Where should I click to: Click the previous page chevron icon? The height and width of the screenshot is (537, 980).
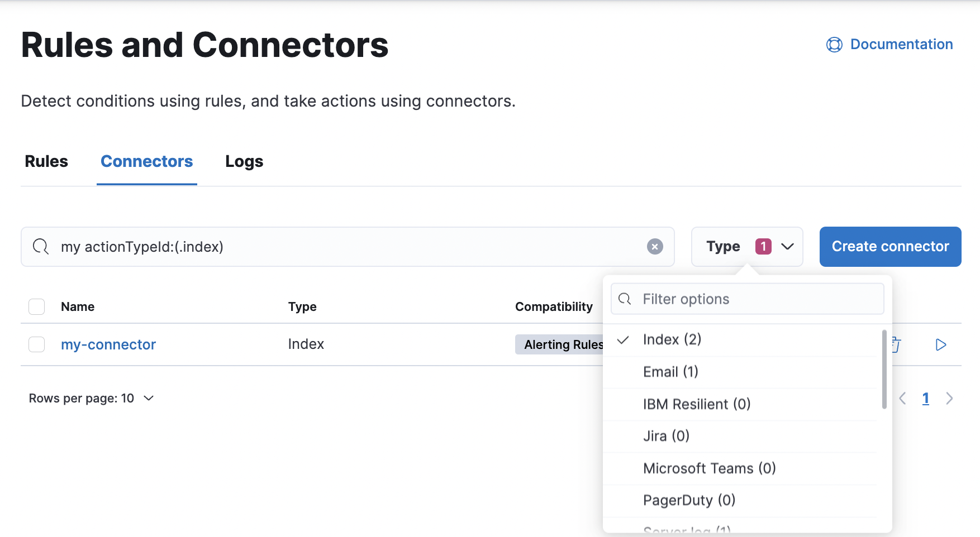click(902, 398)
